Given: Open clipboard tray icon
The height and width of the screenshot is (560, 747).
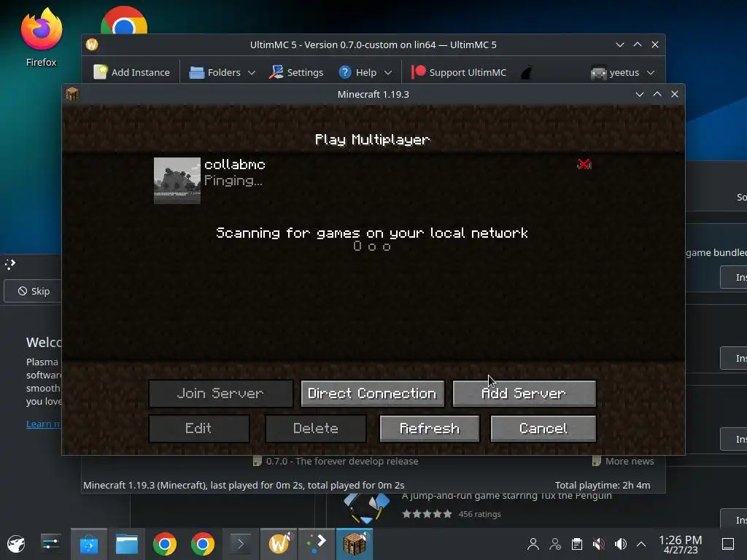Looking at the screenshot, I should point(577,544).
